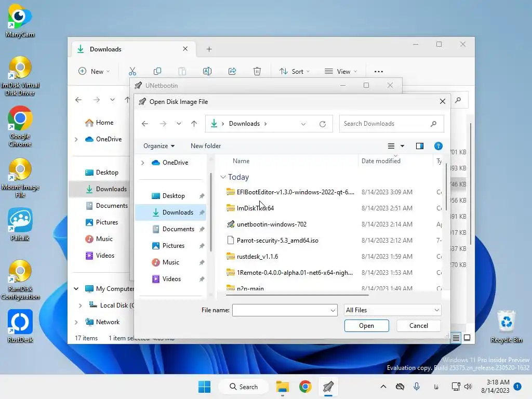Click Cut icon in Downloads window toolbar
The width and height of the screenshot is (532, 399).
132,71
